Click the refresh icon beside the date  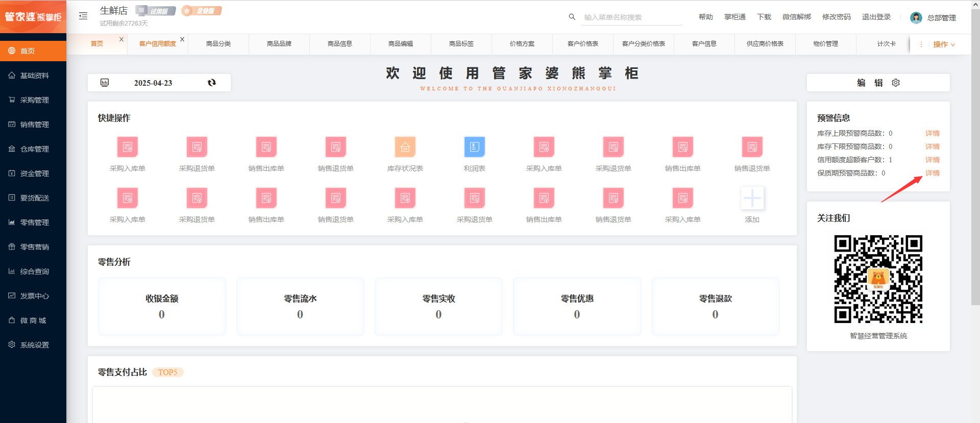click(212, 83)
